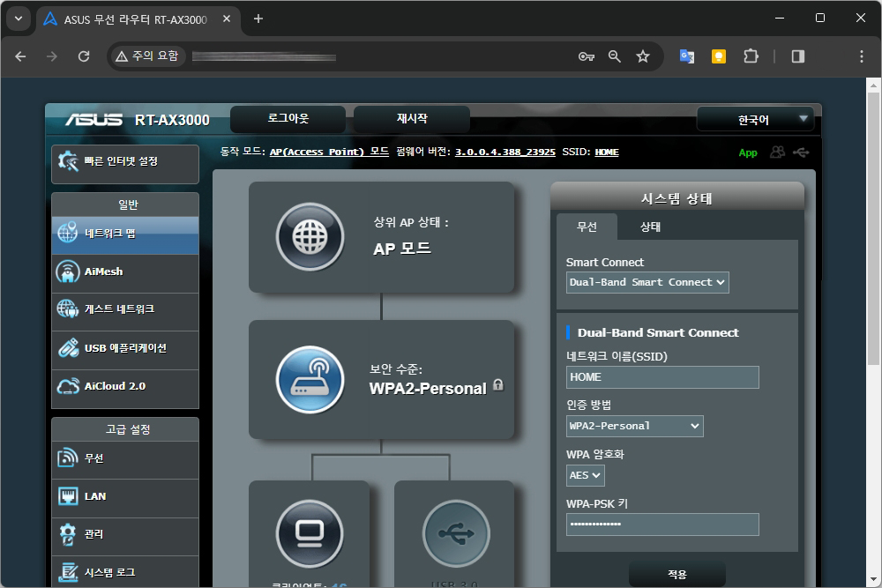Open the Administration gear icon
This screenshot has height=588, width=882.
(x=68, y=534)
